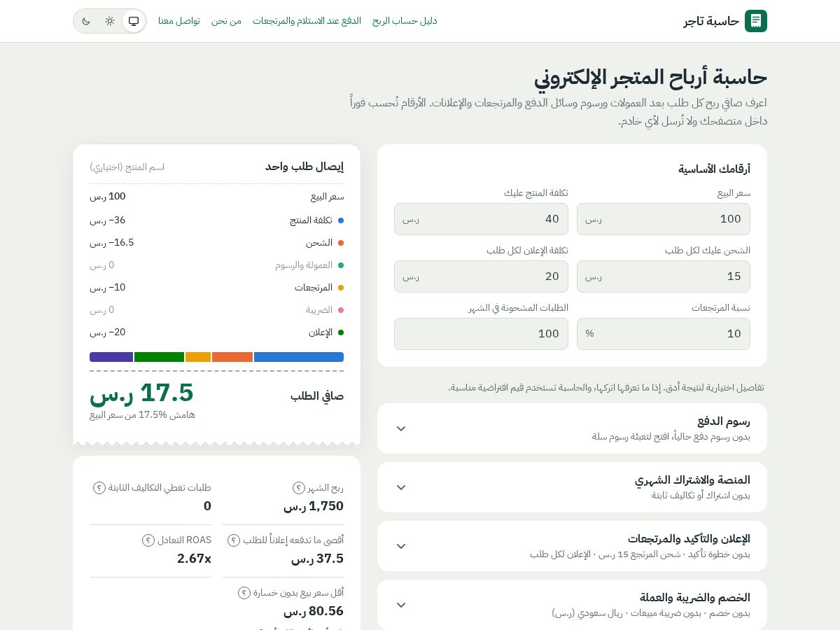Expand الخصم والضريبة والعملة section chevron
The width and height of the screenshot is (840, 630).
pos(401,605)
